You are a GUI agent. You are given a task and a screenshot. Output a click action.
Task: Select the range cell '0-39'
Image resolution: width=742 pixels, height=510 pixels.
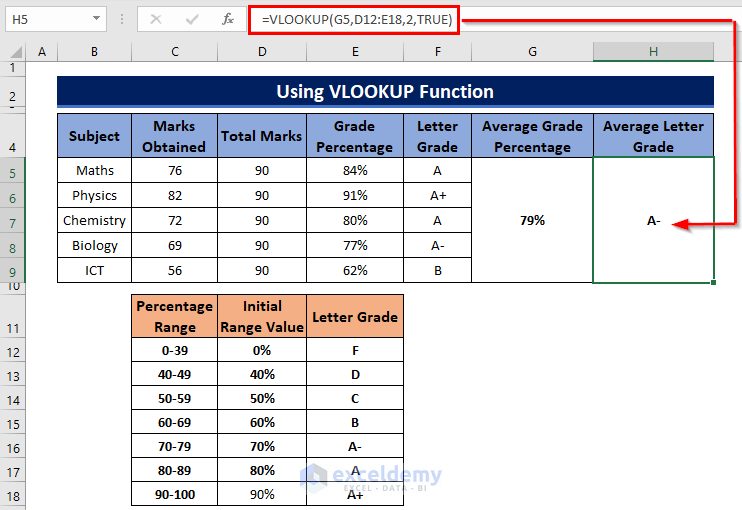174,350
